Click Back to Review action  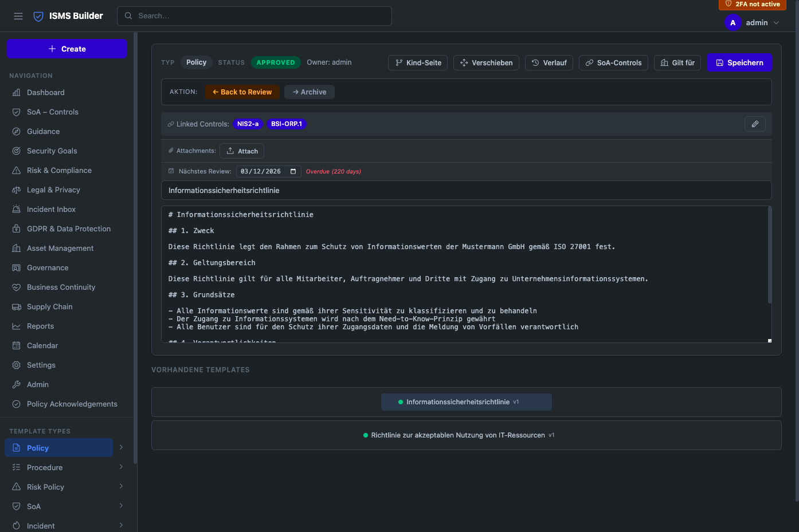click(242, 92)
